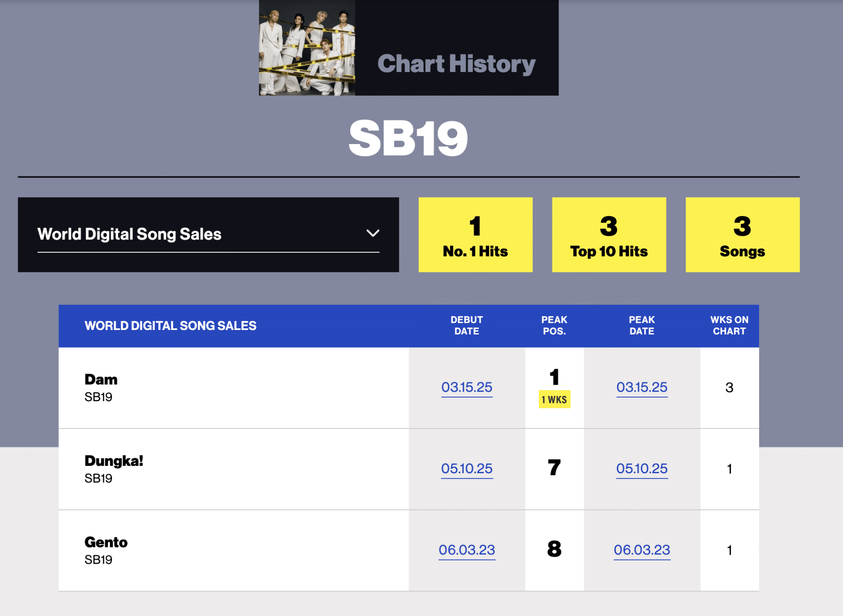Select the Wks On Chart column header
The image size is (843, 616).
(729, 325)
